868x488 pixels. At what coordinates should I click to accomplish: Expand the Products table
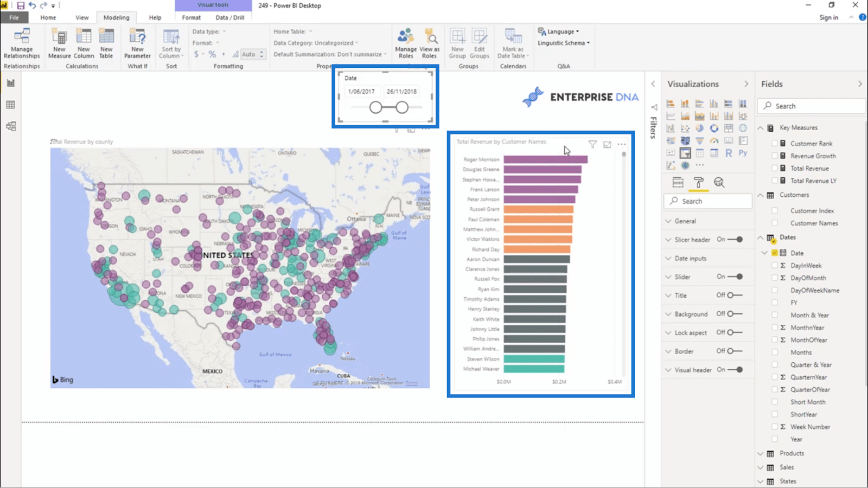point(761,454)
